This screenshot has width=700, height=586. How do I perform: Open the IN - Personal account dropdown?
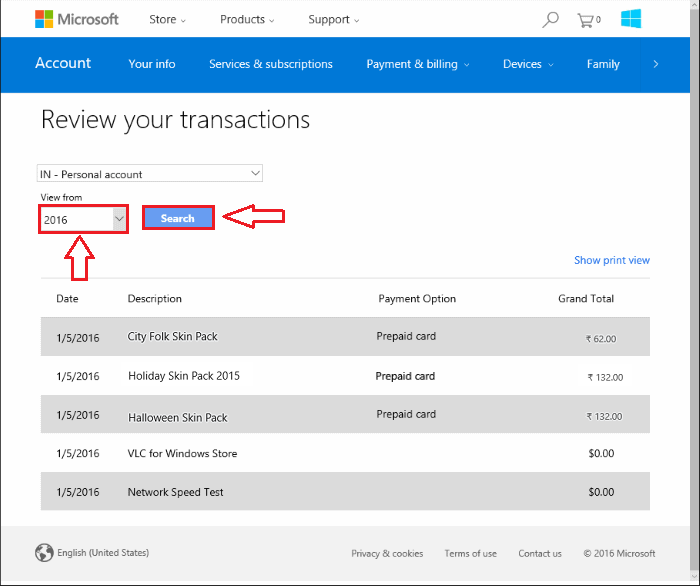tap(150, 173)
